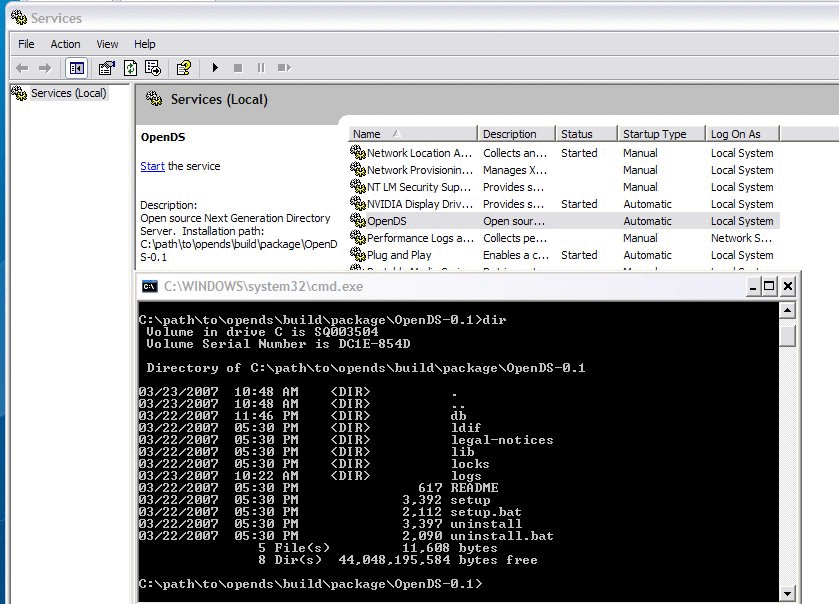Click the cmd.exe scrollbar down arrow
839x604 pixels.
[787, 593]
